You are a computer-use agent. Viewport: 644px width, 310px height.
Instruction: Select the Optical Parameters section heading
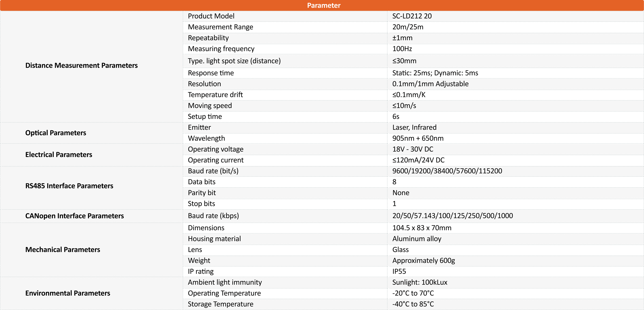tap(56, 133)
